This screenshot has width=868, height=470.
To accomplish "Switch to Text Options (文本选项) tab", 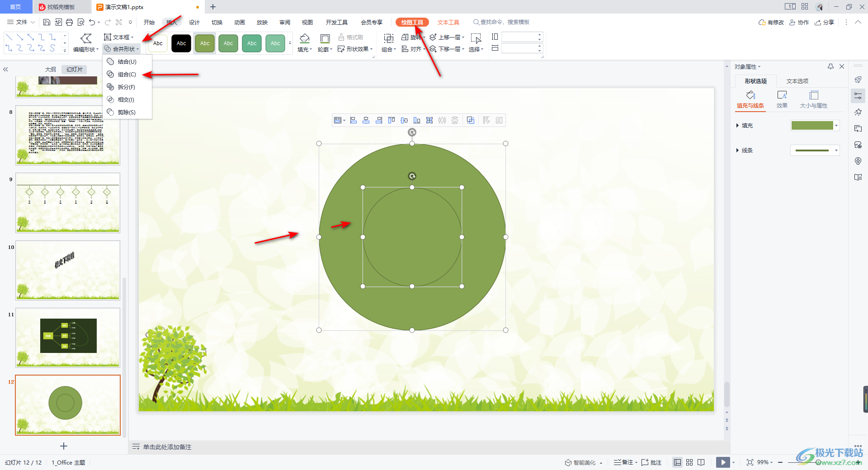I will click(x=797, y=81).
